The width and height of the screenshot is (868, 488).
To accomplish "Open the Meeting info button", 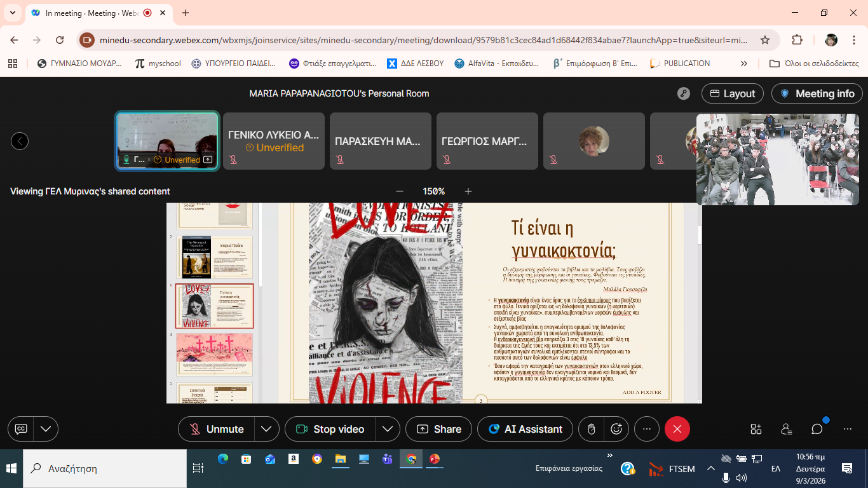I will 817,93.
